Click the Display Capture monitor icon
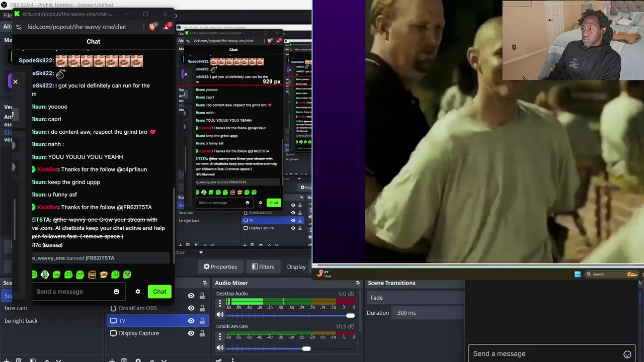The height and width of the screenshot is (362, 644). pyautogui.click(x=113, y=333)
